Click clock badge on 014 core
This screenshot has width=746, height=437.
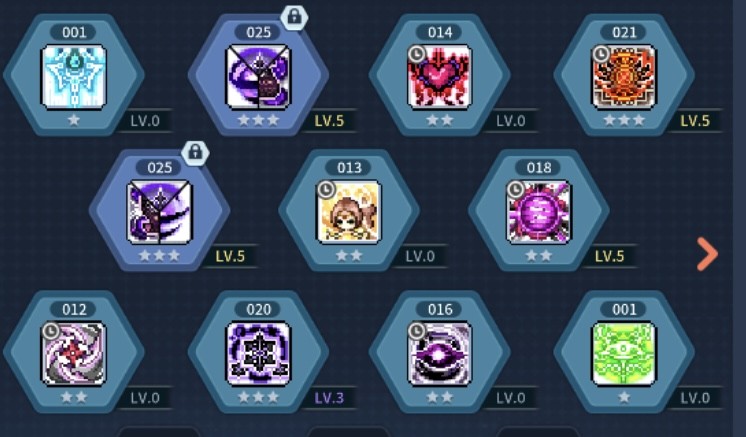coord(416,54)
